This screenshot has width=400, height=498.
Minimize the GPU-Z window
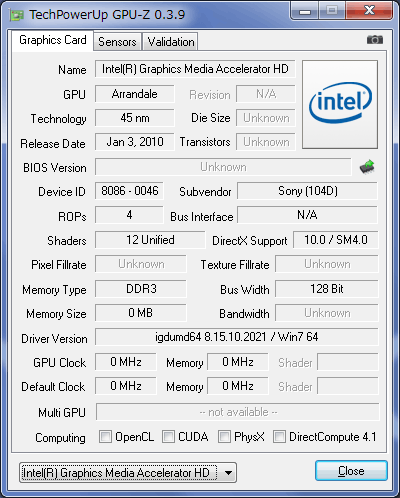(305, 11)
